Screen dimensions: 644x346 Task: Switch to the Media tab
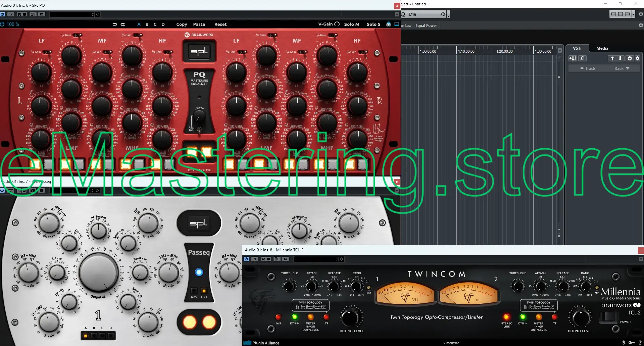tap(602, 48)
